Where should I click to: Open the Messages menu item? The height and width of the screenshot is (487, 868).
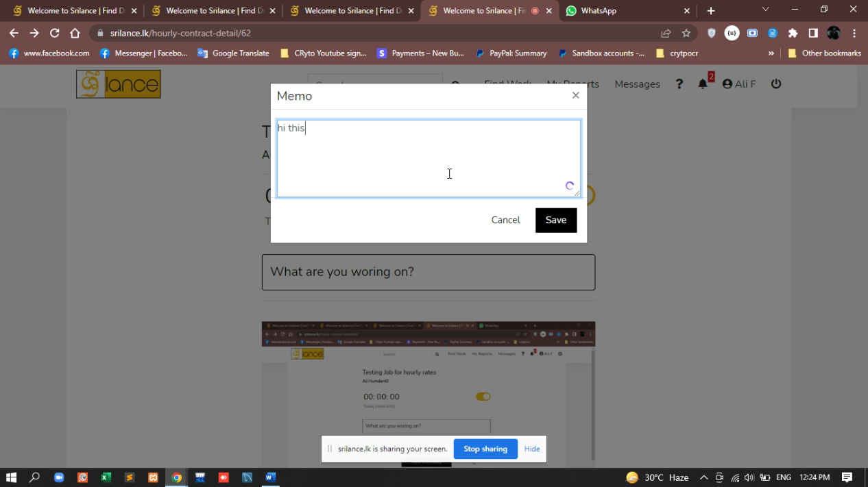[x=637, y=84]
